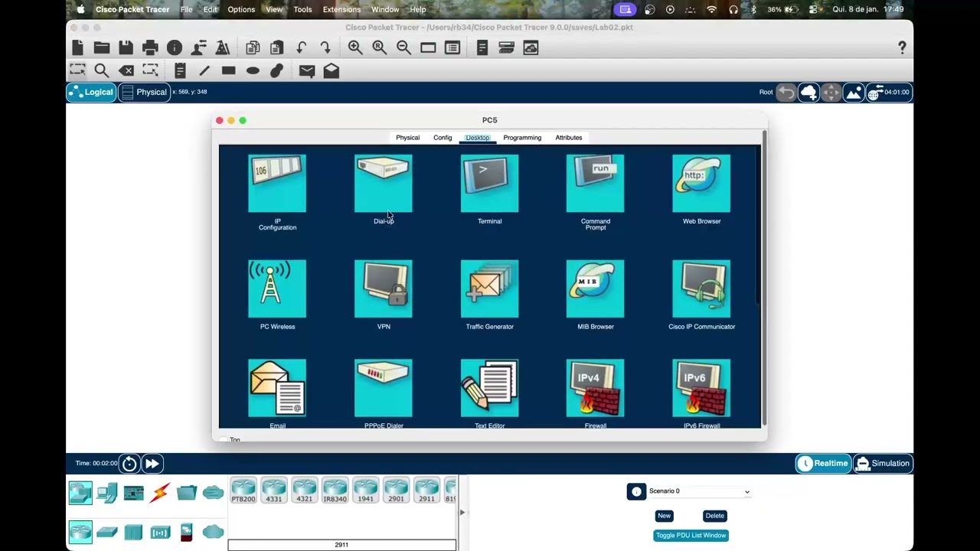This screenshot has height=551, width=980.
Task: Select the Wireless Devices subcategory icon
Action: click(160, 532)
